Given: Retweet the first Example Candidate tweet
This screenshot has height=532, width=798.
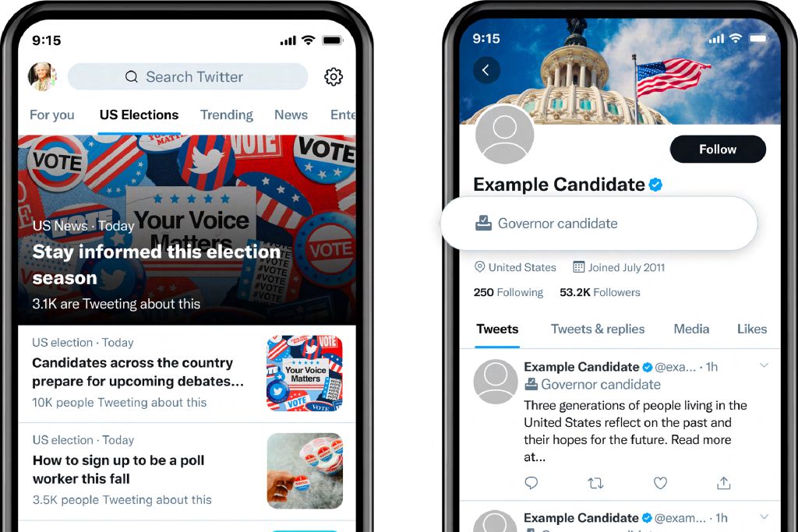Looking at the screenshot, I should 595,483.
